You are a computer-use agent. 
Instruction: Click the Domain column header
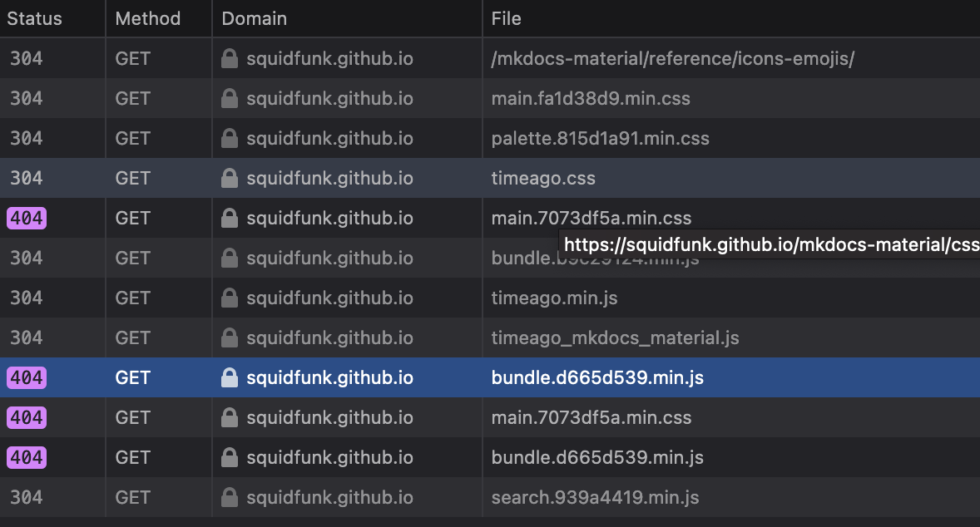254,18
